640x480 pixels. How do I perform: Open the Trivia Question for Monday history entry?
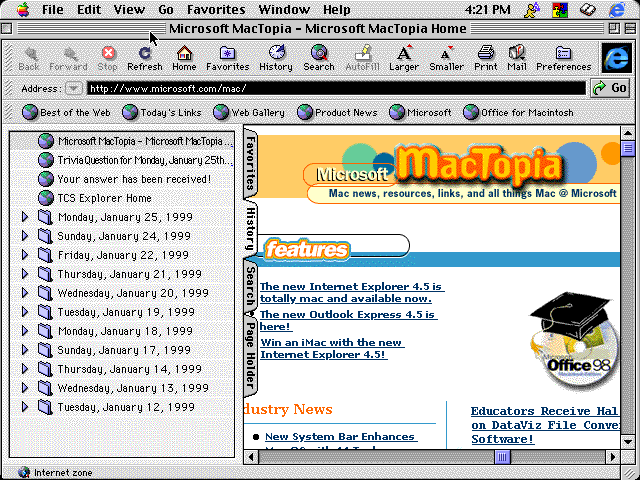coord(135,160)
